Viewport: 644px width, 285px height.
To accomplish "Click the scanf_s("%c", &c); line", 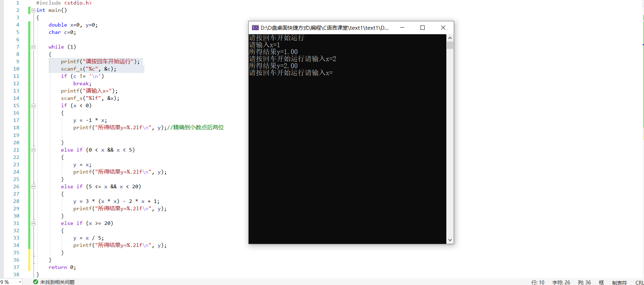I will [x=89, y=69].
